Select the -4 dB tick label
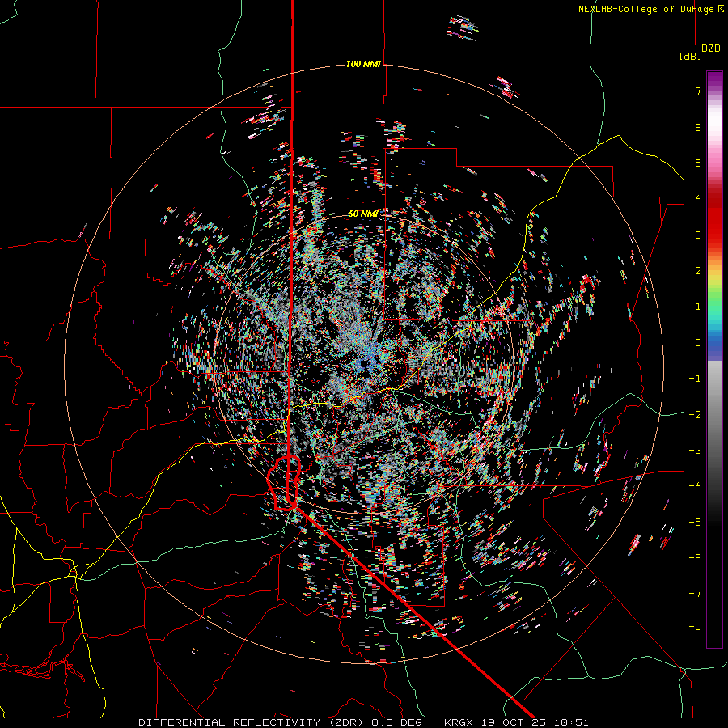 [x=695, y=486]
